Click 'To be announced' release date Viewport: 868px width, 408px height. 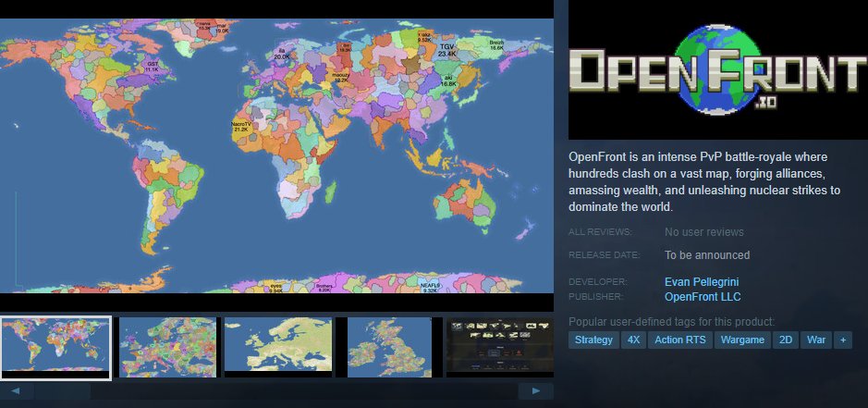coord(707,255)
